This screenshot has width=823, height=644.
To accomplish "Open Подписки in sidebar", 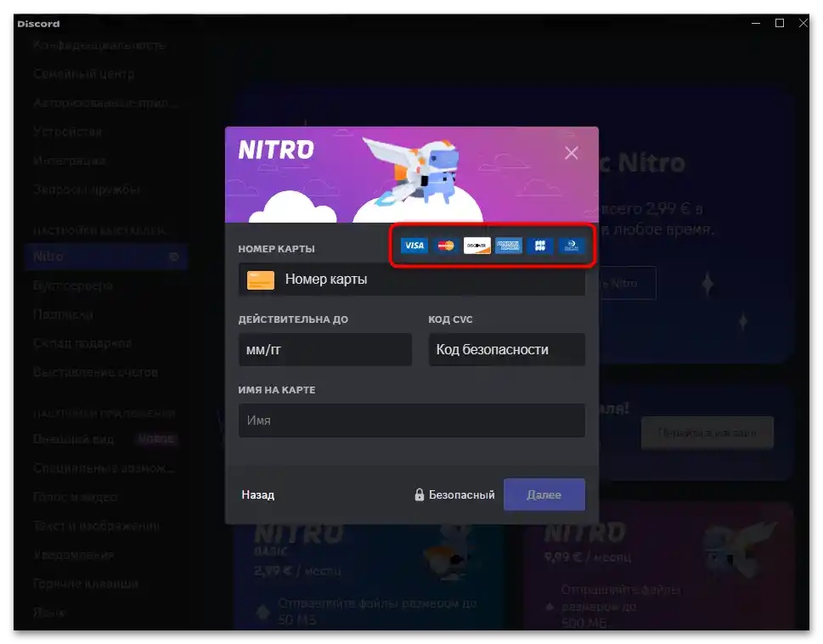I will pos(63,314).
